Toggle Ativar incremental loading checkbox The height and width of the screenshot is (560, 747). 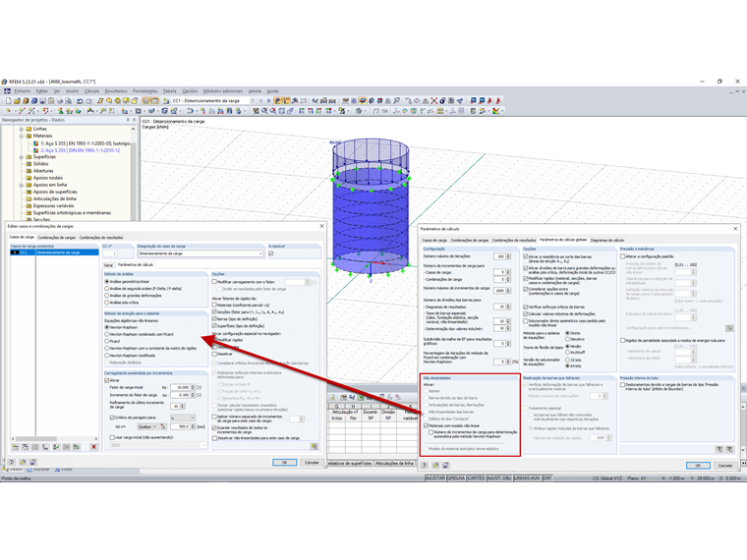[107, 380]
